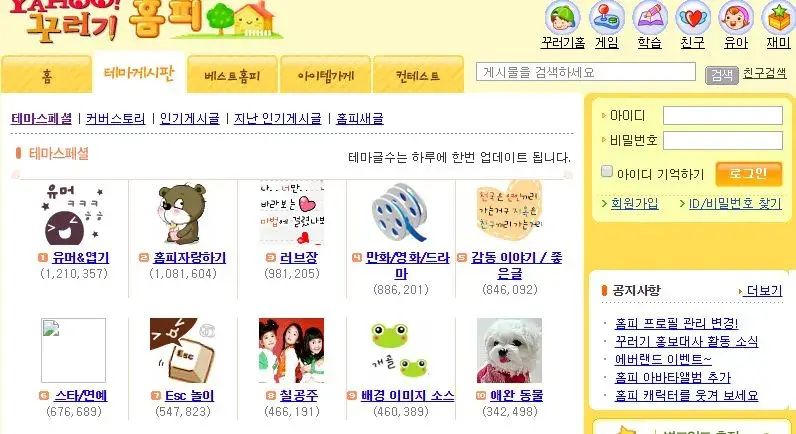Enable the 아이디 기억하기 checkbox

[x=607, y=172]
